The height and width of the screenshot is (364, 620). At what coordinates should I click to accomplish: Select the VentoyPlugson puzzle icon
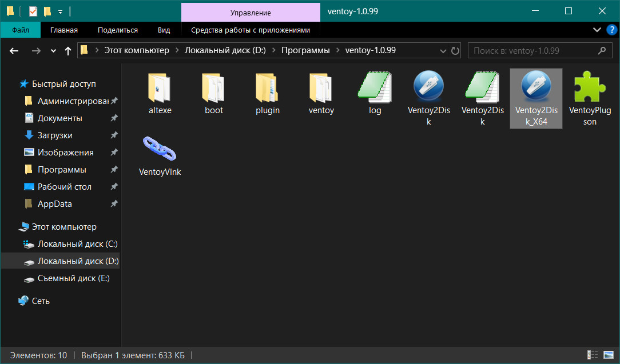tap(590, 98)
